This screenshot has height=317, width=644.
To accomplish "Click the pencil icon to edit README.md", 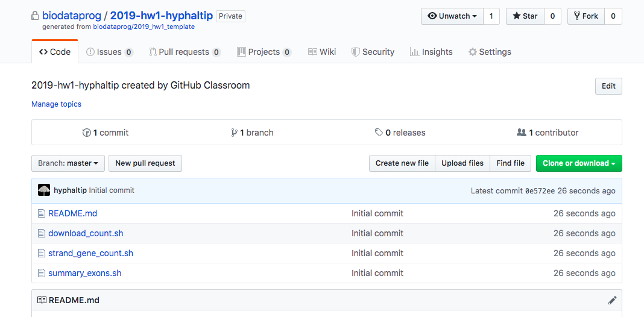I will coord(612,300).
